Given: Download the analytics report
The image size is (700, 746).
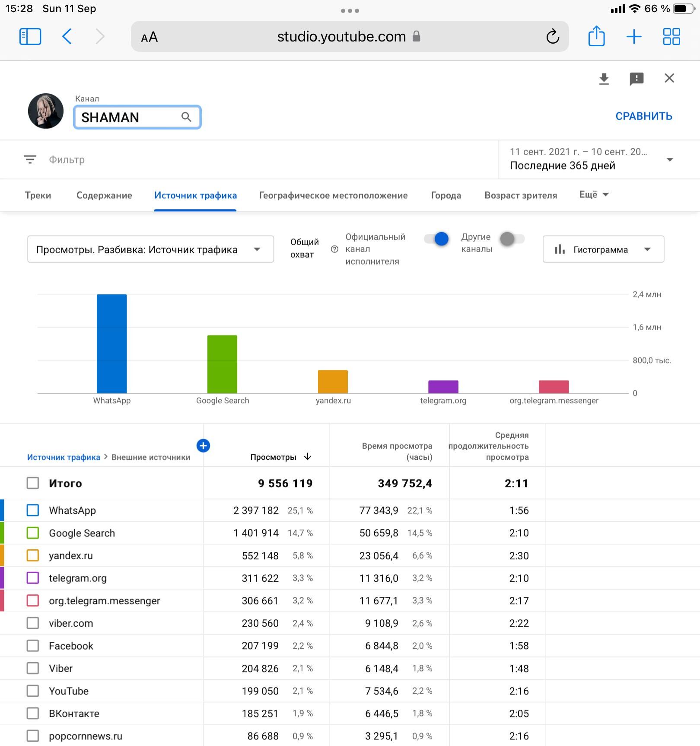Looking at the screenshot, I should pos(604,79).
